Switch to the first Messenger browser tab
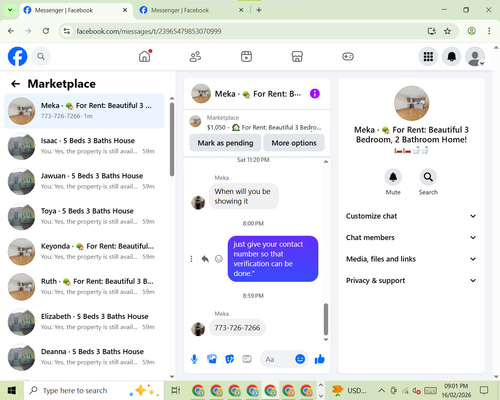This screenshot has height=400, width=500. (x=75, y=10)
